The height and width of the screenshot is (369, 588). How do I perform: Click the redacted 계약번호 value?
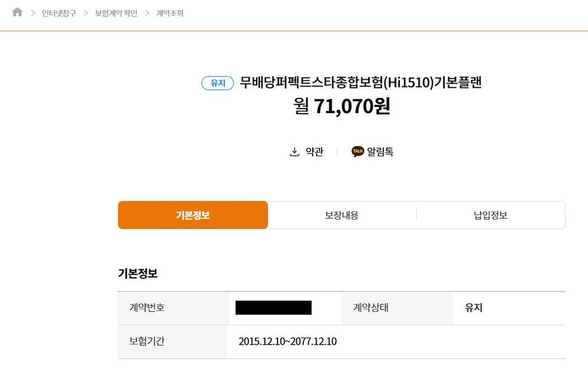[x=274, y=308]
